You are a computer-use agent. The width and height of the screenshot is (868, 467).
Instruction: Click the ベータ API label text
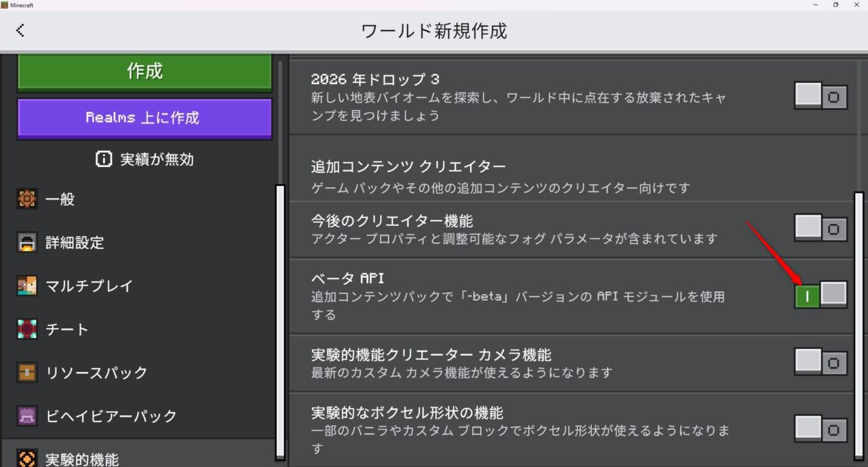point(348,278)
